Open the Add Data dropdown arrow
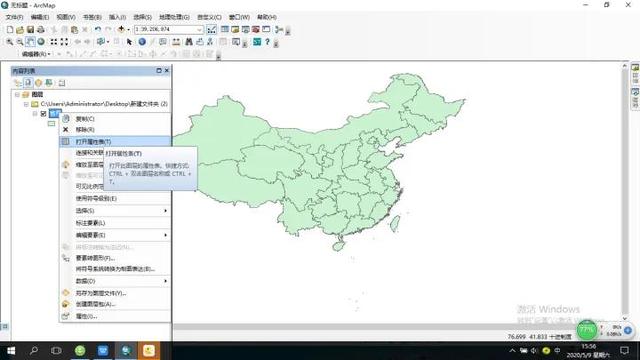The height and width of the screenshot is (360, 640). (x=128, y=29)
